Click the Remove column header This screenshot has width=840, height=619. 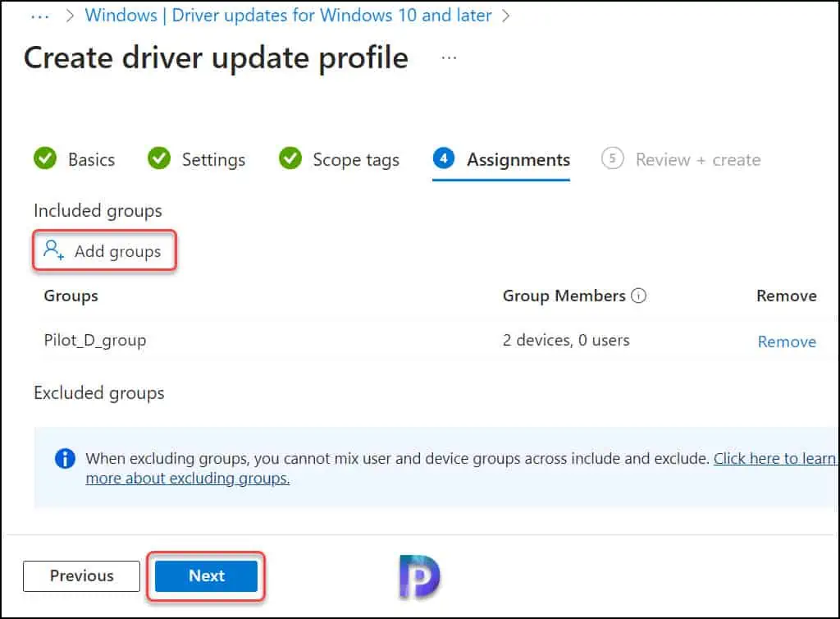tap(787, 296)
